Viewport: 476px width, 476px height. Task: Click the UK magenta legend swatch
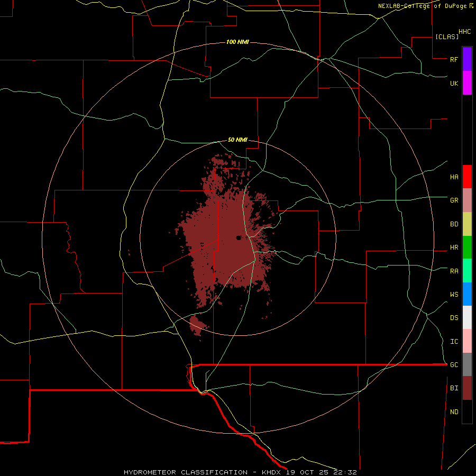[467, 83]
